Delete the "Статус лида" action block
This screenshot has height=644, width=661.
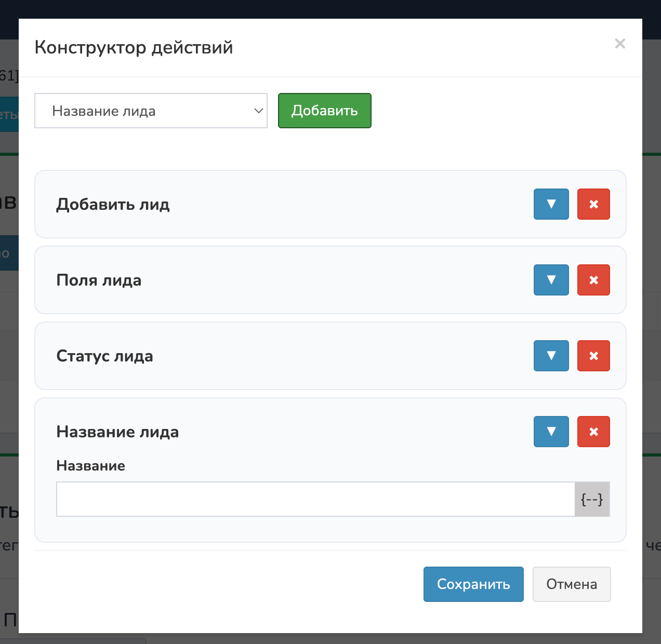[593, 356]
